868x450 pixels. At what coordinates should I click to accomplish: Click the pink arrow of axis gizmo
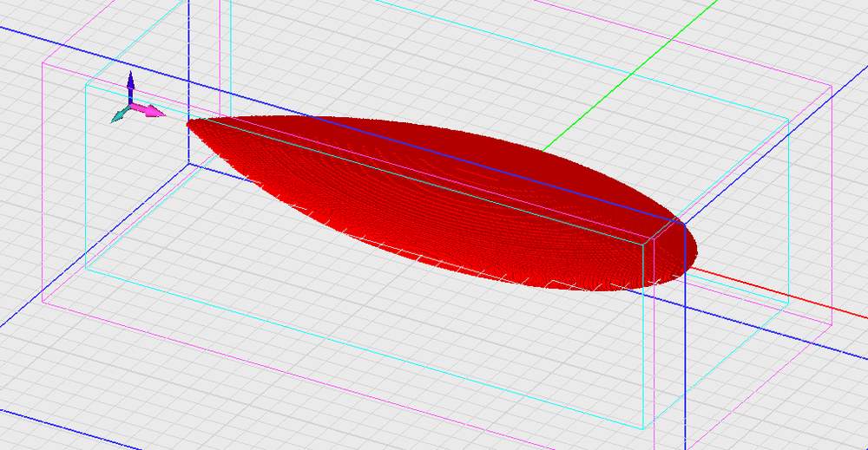point(148,110)
